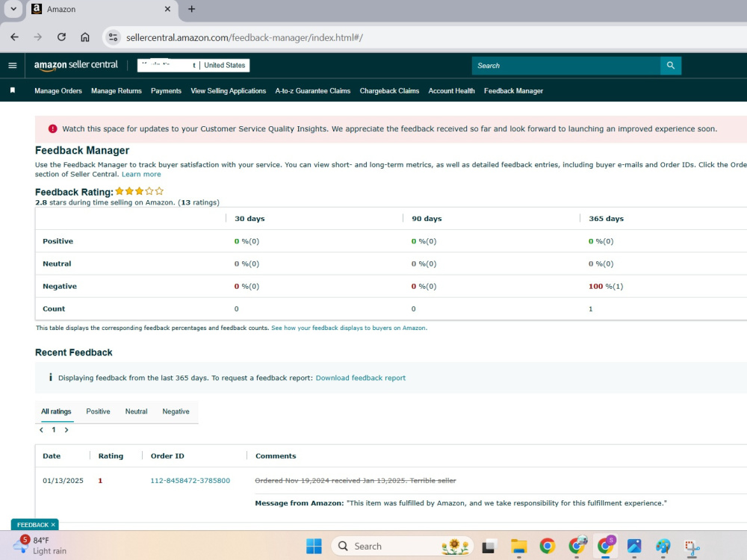Click the info icon in Recent Feedback notice
This screenshot has height=560, width=747.
51,378
